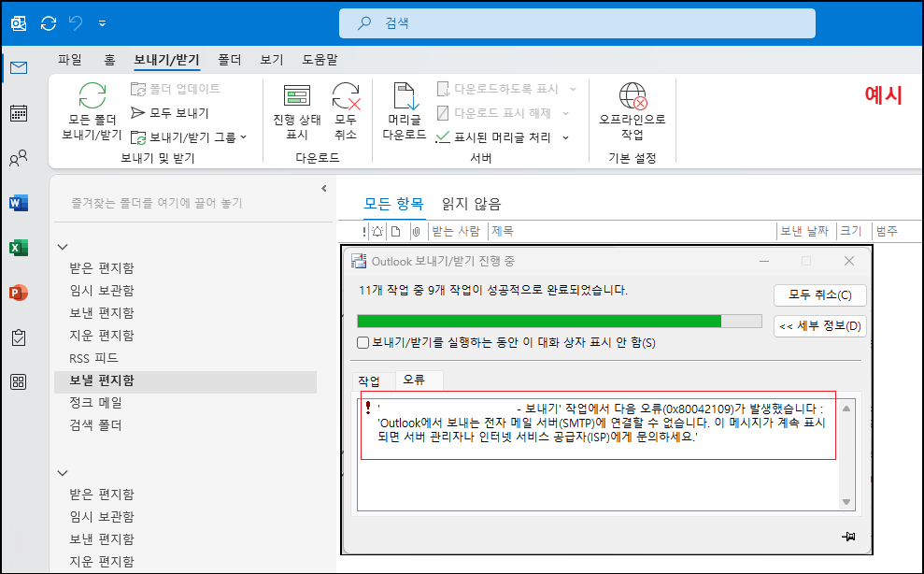This screenshot has height=574, width=924.
Task: Open first account 보낸 편지함 folder
Action: click(101, 312)
